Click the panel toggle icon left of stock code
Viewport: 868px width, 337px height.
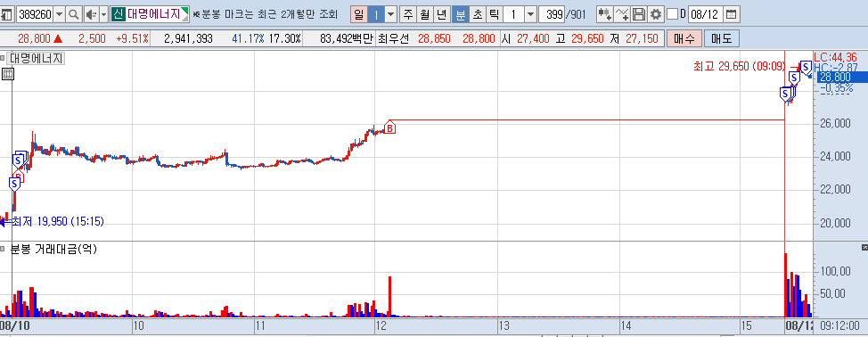point(7,14)
